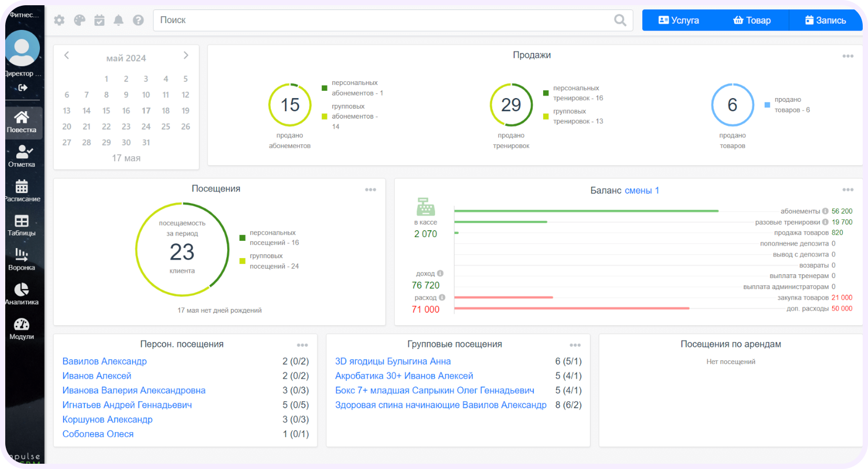
Task: Open Аналитика section in sidebar
Action: tap(22, 294)
